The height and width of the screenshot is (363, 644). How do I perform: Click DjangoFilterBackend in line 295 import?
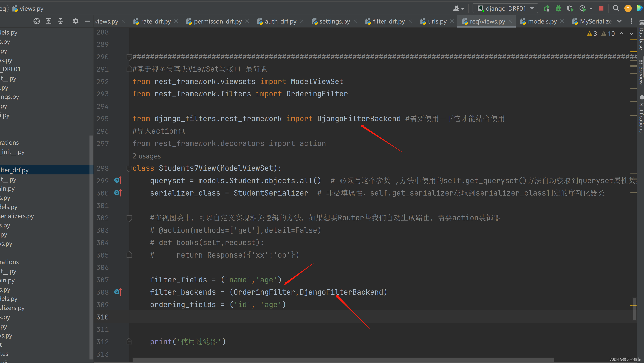click(x=359, y=119)
